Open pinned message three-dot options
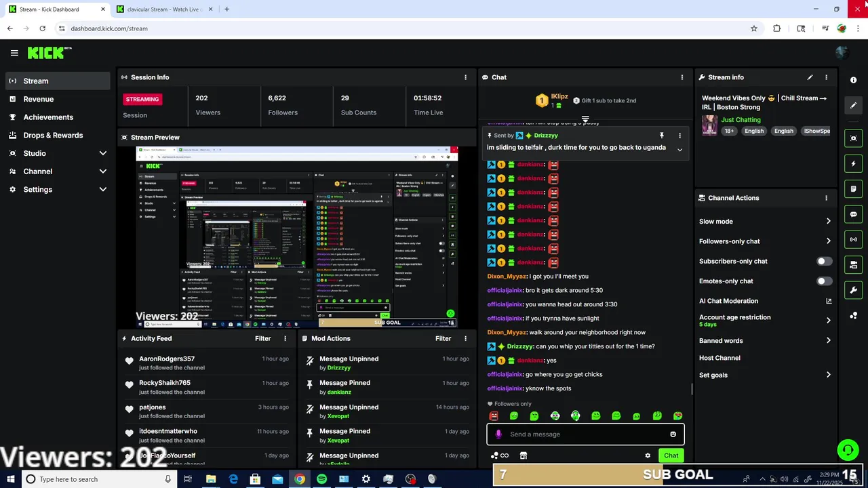 click(x=679, y=136)
